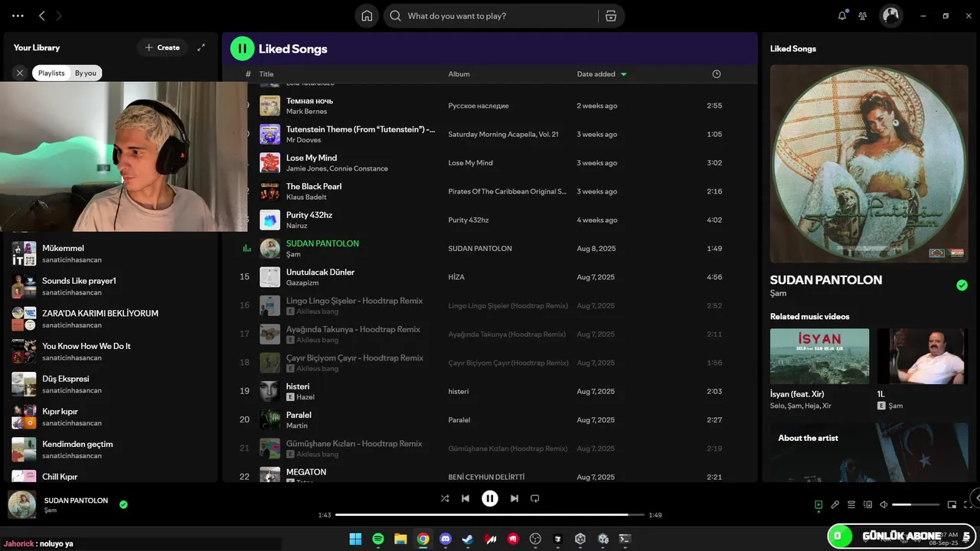Expand Your Library panel icon
Image resolution: width=980 pixels, height=551 pixels.
click(x=201, y=47)
